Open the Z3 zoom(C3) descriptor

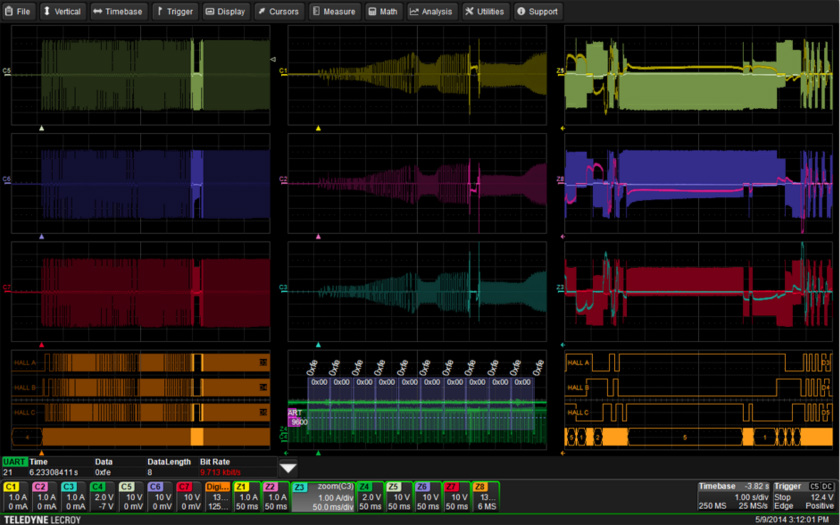click(x=323, y=496)
